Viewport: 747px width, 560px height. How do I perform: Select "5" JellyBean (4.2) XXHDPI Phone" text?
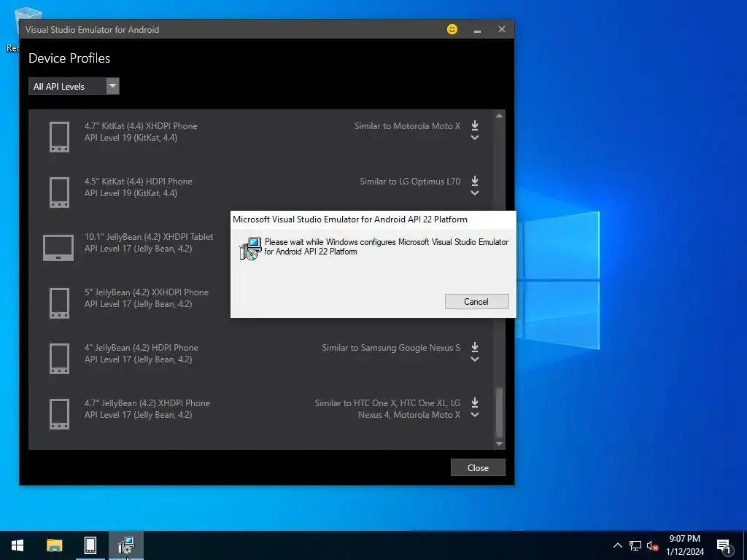pos(146,292)
